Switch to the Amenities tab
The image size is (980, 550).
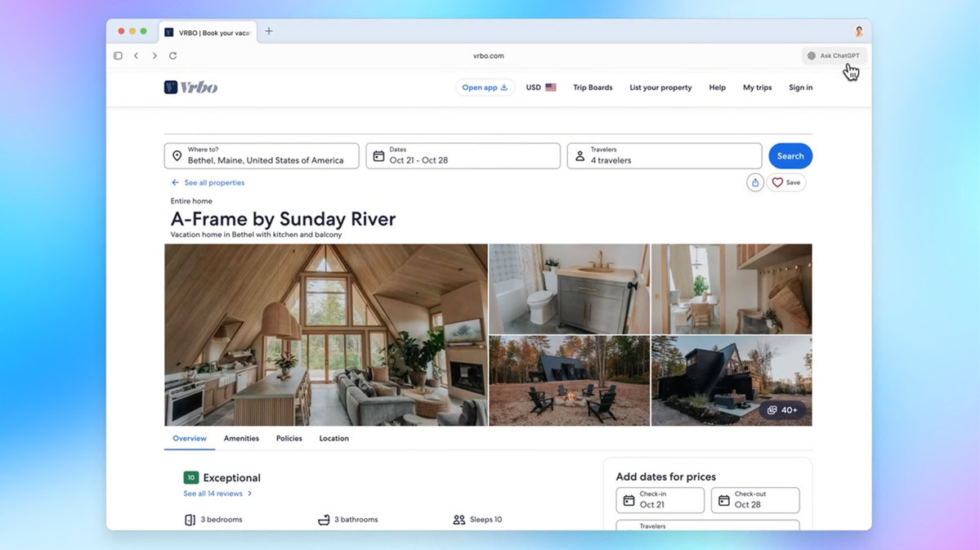[241, 438]
